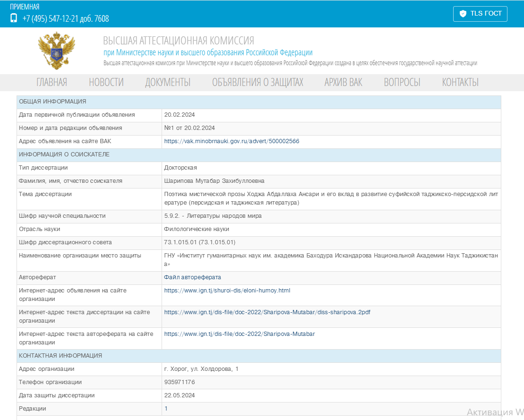Click the label Телефон организации
The image size is (524, 420).
point(50,382)
